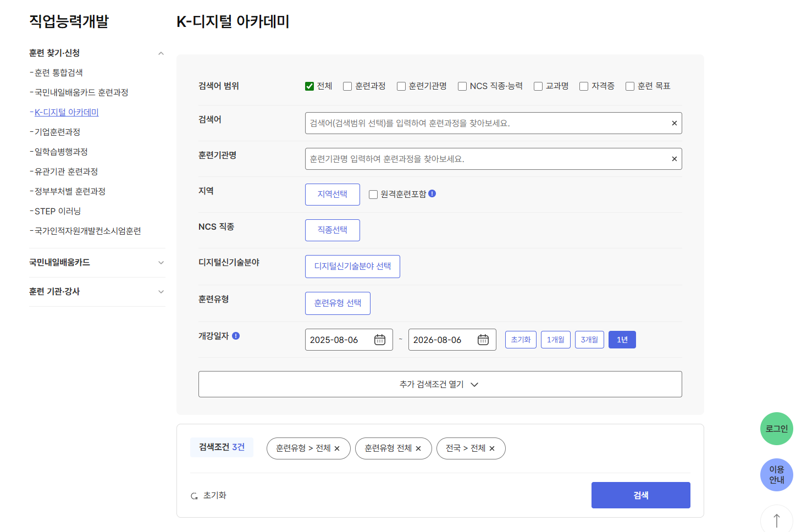The image size is (796, 532).
Task: Remove the '훈련유형 전체' filter chip
Action: (418, 448)
